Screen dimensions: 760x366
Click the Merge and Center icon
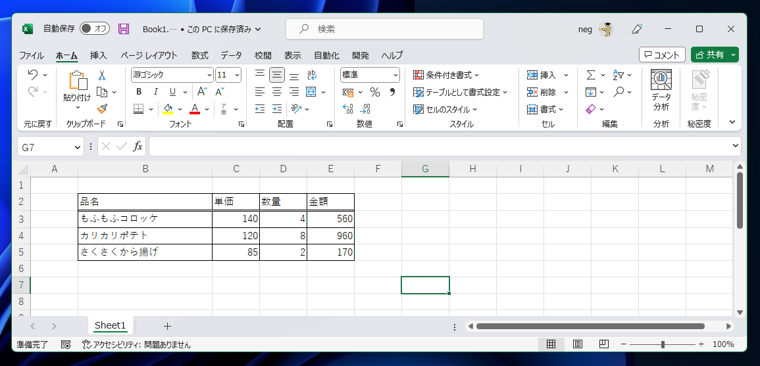click(311, 92)
